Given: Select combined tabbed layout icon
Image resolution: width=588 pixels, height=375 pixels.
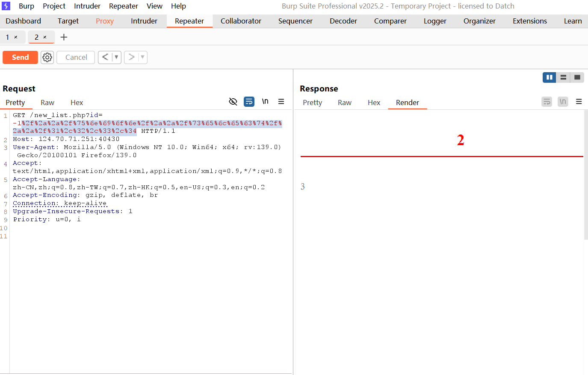Looking at the screenshot, I should click(577, 77).
